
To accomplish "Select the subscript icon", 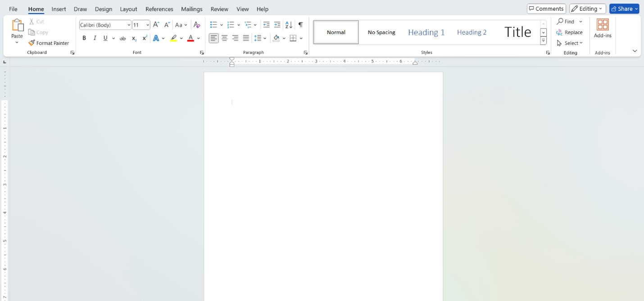I will pyautogui.click(x=133, y=38).
